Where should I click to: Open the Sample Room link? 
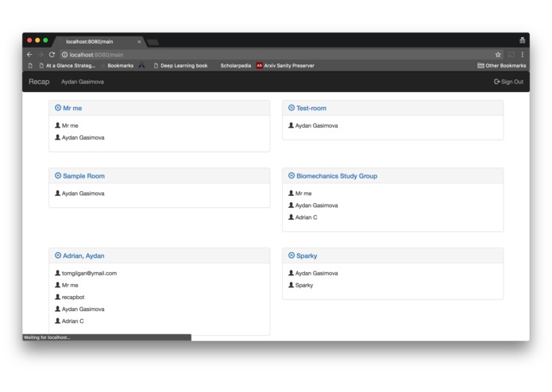(83, 176)
